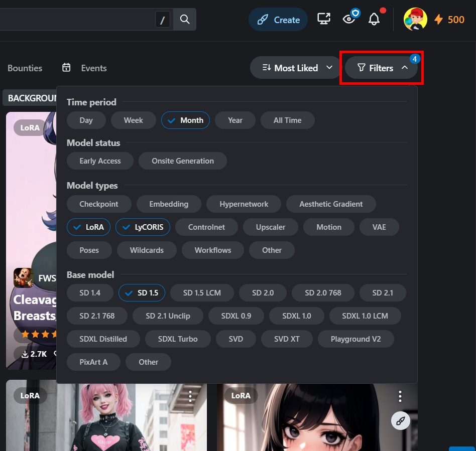
Task: Click the Create button
Action: [278, 20]
